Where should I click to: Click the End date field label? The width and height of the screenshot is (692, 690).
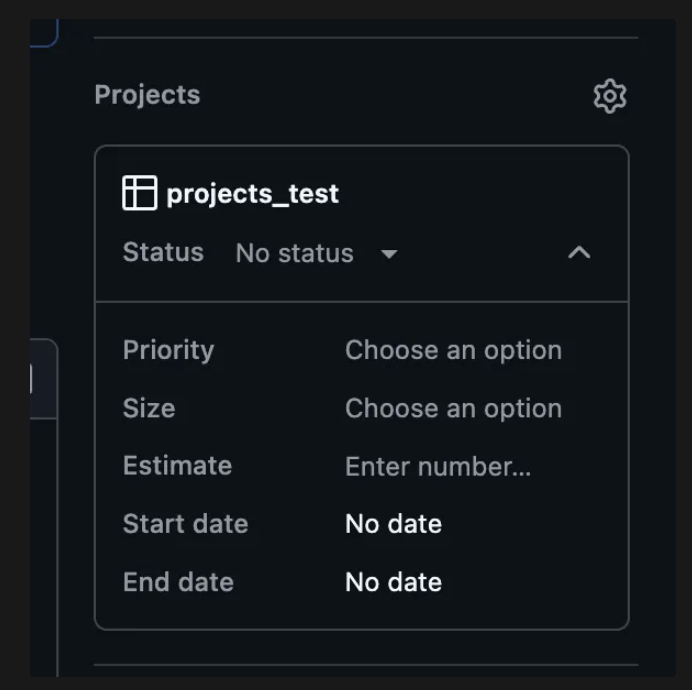click(x=178, y=582)
